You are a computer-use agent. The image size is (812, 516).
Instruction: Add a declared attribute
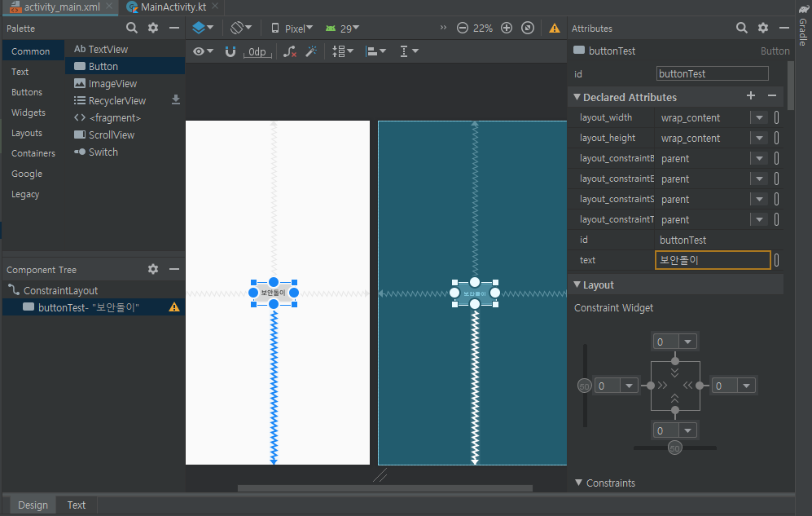tap(751, 95)
